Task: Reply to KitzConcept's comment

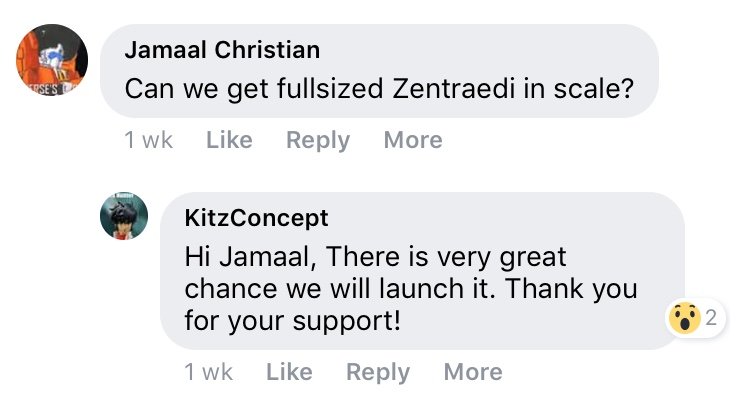Action: [378, 372]
